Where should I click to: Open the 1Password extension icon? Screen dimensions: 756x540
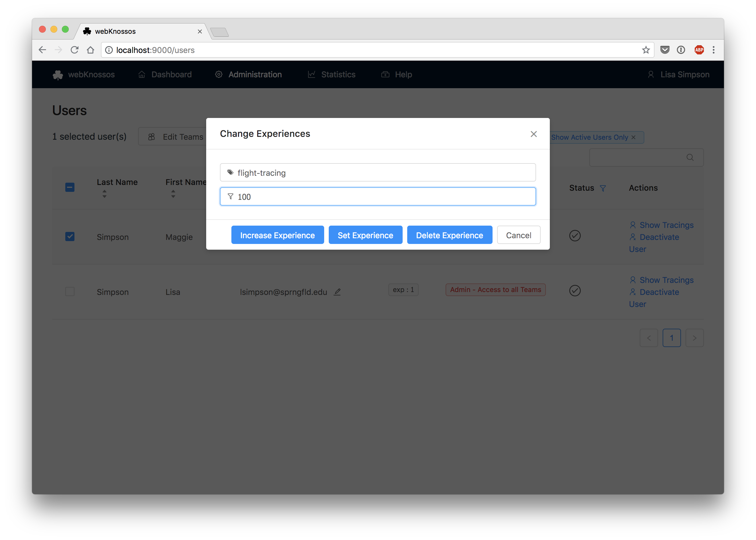pyautogui.click(x=681, y=50)
